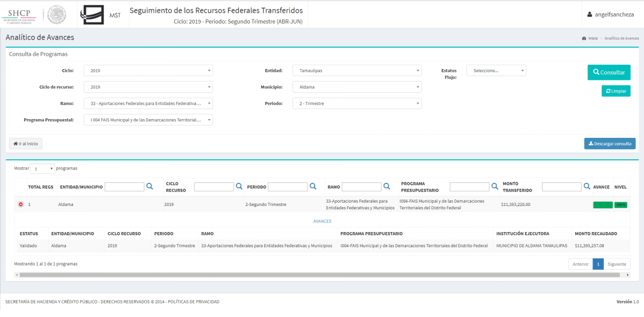This screenshot has height=317, width=644.
Task: Click the search icon beside Ciclo Recurso filter
Action: (239, 186)
